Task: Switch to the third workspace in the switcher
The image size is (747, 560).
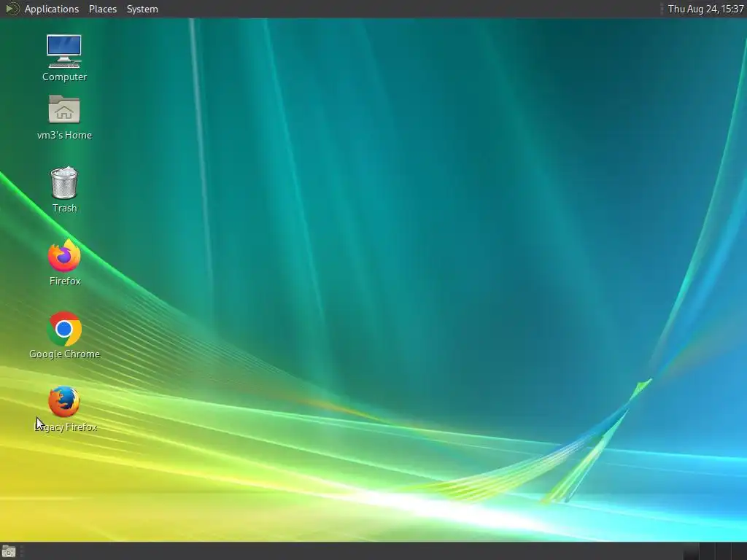Action: click(x=723, y=551)
